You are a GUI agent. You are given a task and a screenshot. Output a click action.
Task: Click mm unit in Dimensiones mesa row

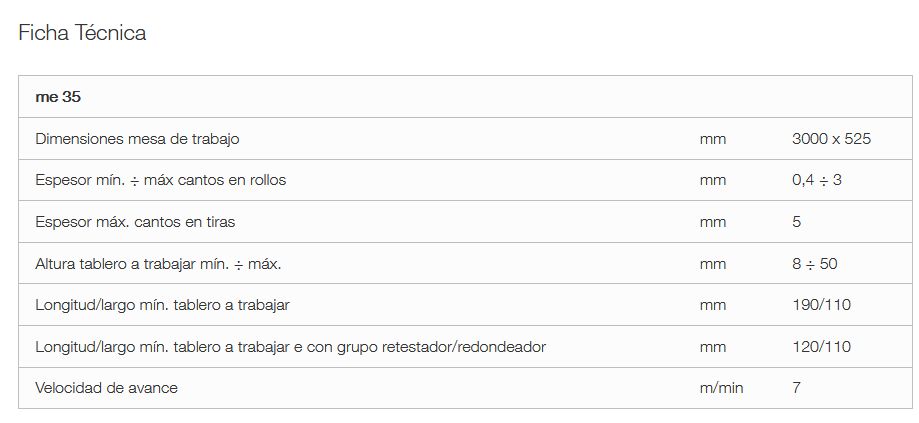(x=712, y=139)
